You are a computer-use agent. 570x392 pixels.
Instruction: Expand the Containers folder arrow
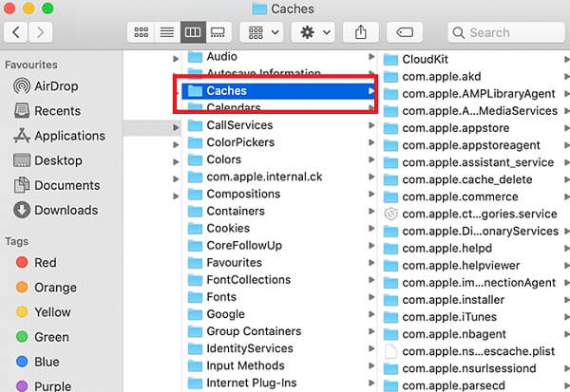point(371,211)
